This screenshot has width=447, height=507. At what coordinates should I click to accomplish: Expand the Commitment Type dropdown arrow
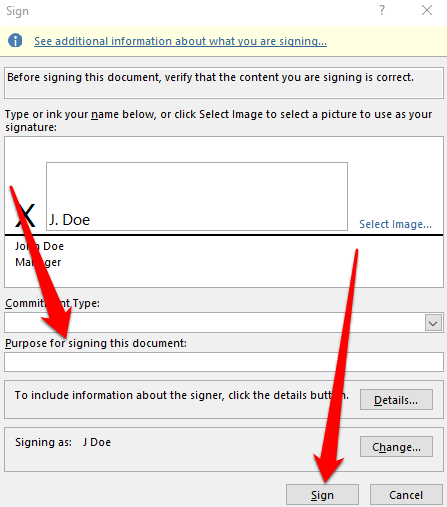click(433, 323)
